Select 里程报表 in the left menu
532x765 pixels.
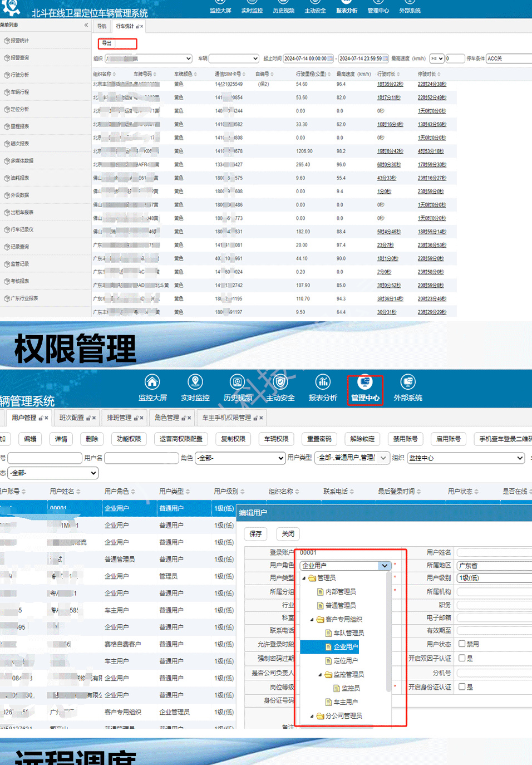coord(20,126)
